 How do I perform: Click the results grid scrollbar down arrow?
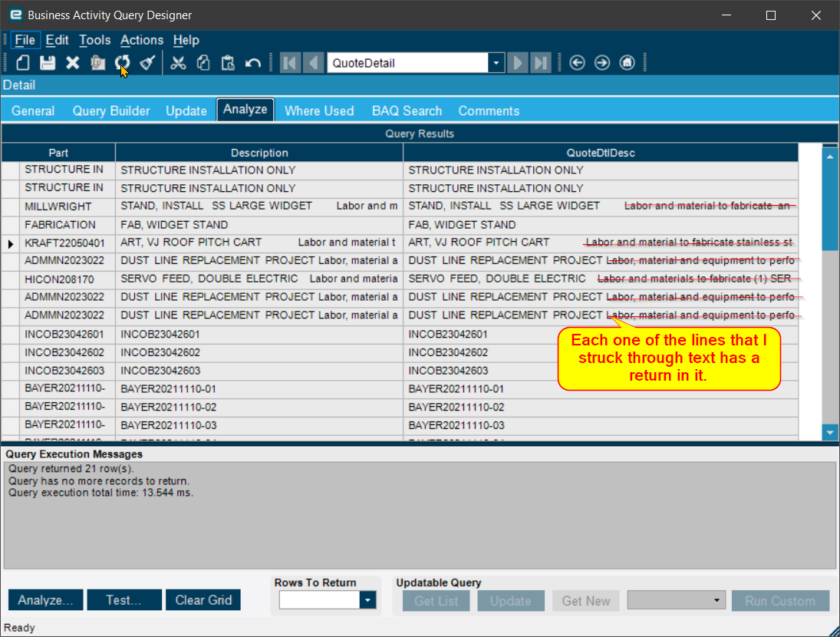pos(830,432)
